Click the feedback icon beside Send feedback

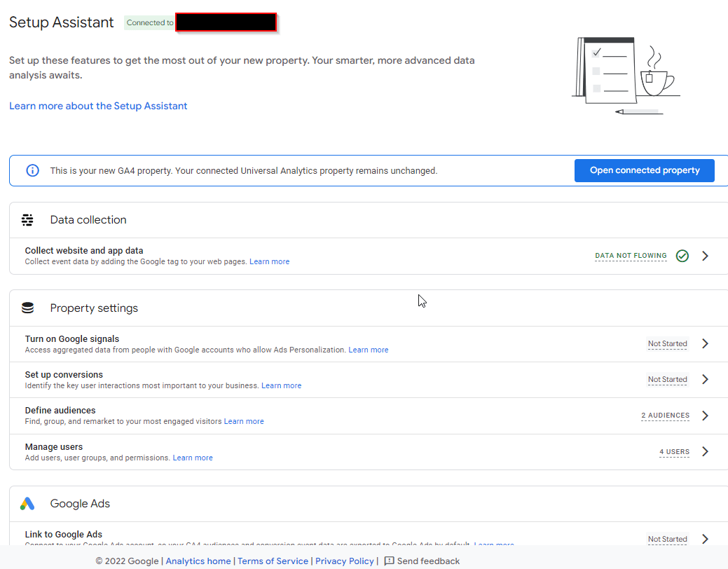pyautogui.click(x=389, y=561)
